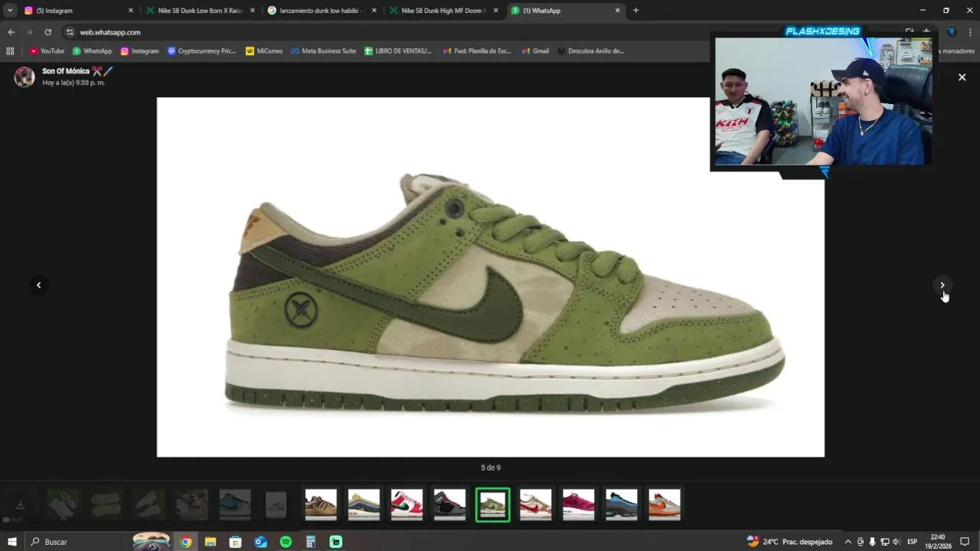Image resolution: width=980 pixels, height=551 pixels.
Task: Click the blue browser extension icon
Action: pyautogui.click(x=952, y=32)
